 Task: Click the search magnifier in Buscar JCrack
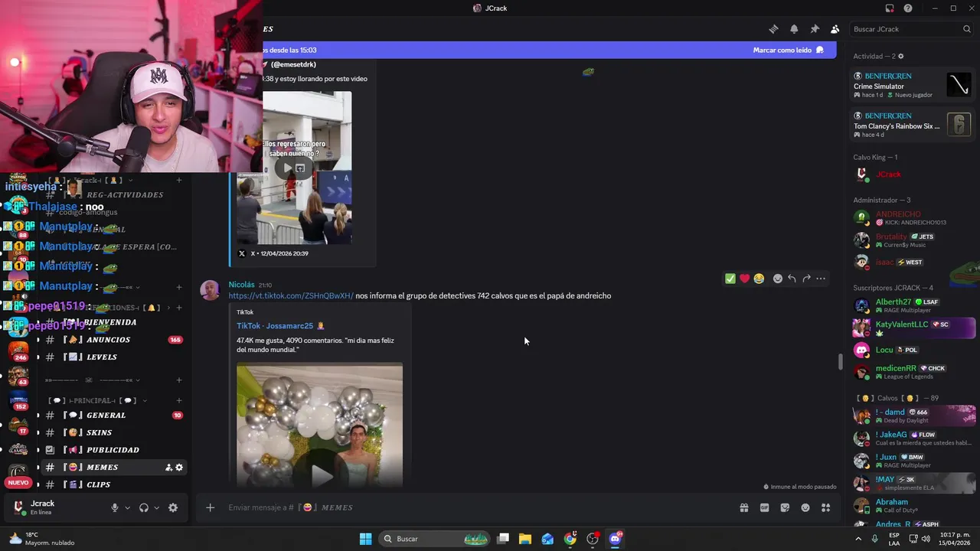point(967,29)
